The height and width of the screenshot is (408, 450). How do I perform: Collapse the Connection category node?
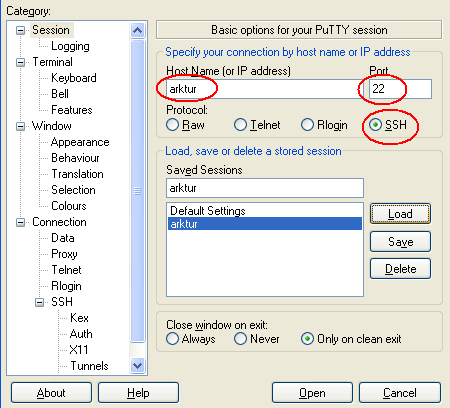coord(20,222)
